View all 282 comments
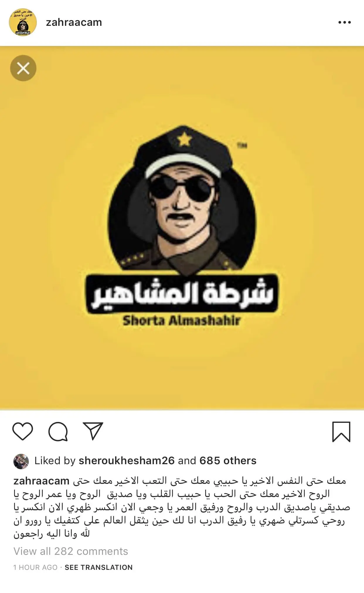Viewport: 364px width, 593px height. [71, 551]
